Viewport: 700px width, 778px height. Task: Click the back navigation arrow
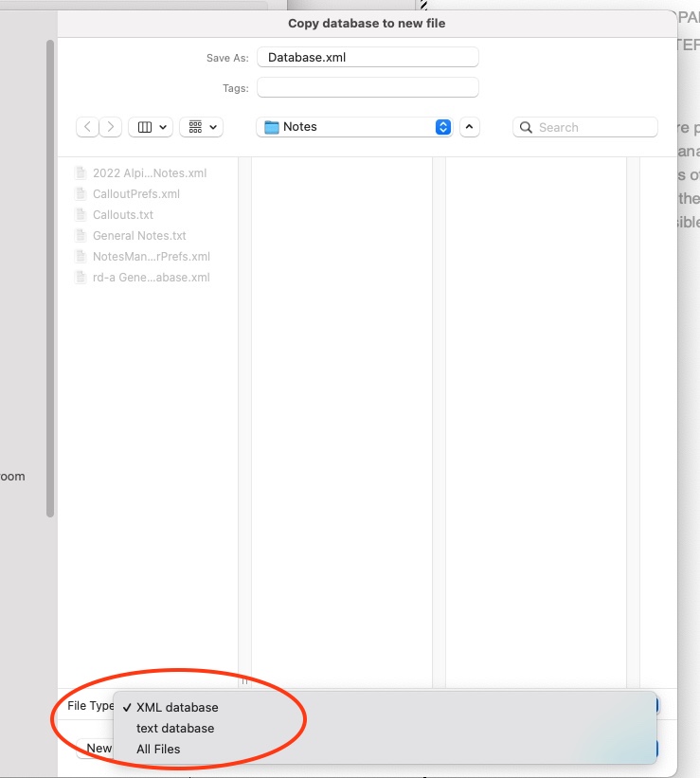click(x=88, y=127)
